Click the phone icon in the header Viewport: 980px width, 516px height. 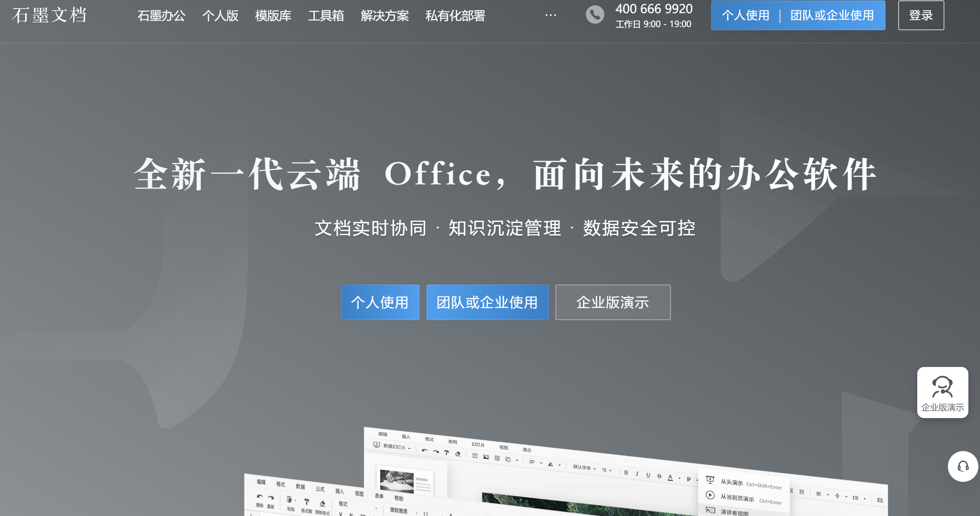click(x=595, y=15)
